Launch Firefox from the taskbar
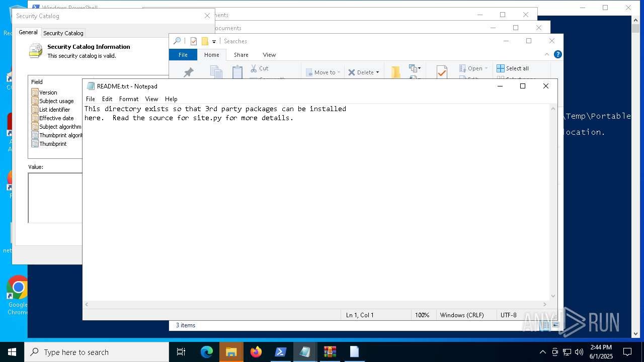Viewport: 644px width, 362px height. (x=256, y=352)
